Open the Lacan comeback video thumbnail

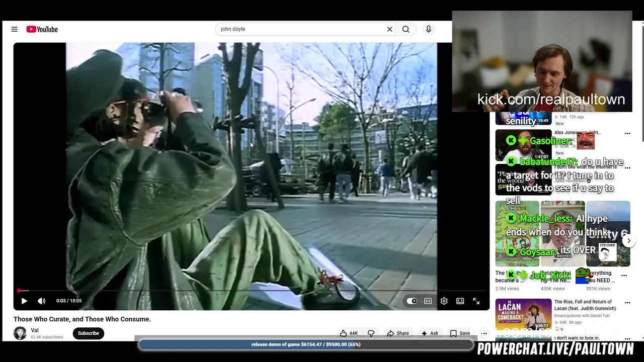[523, 315]
